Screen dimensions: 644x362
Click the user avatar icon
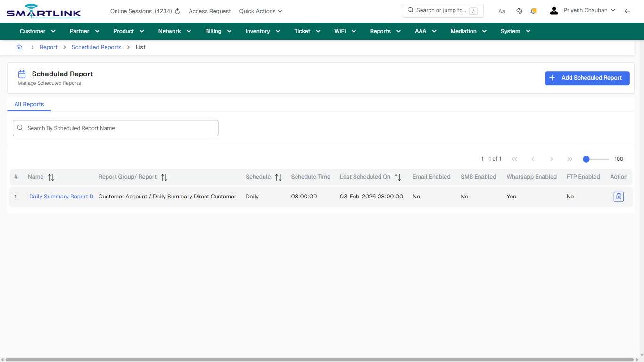(553, 10)
